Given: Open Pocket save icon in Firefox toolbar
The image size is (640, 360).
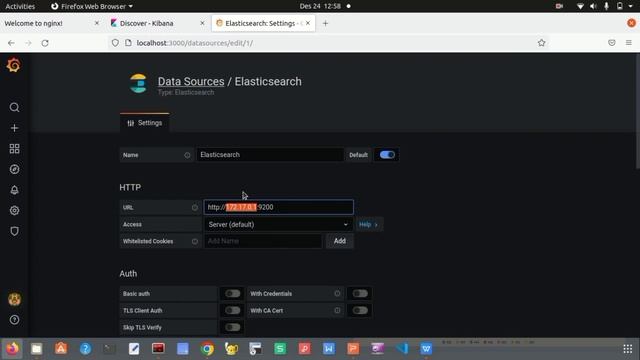Looking at the screenshot, I should pos(611,42).
